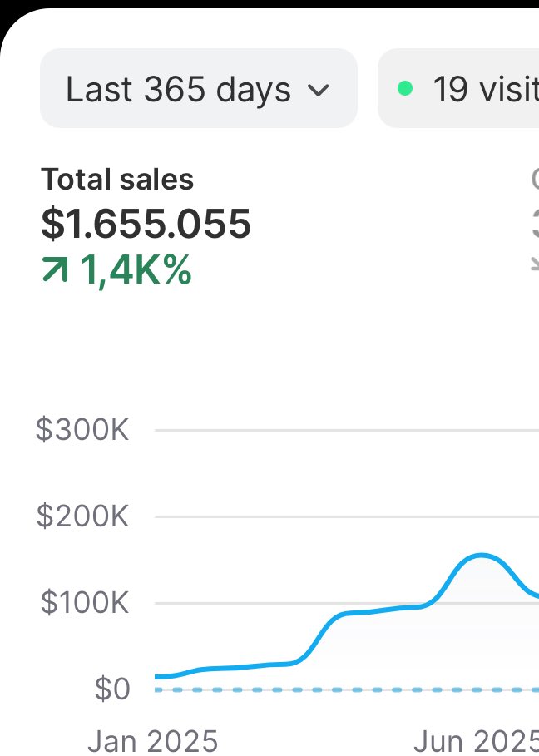Open the Last 365 days date range dropdown
This screenshot has width=539, height=756.
pyautogui.click(x=199, y=88)
